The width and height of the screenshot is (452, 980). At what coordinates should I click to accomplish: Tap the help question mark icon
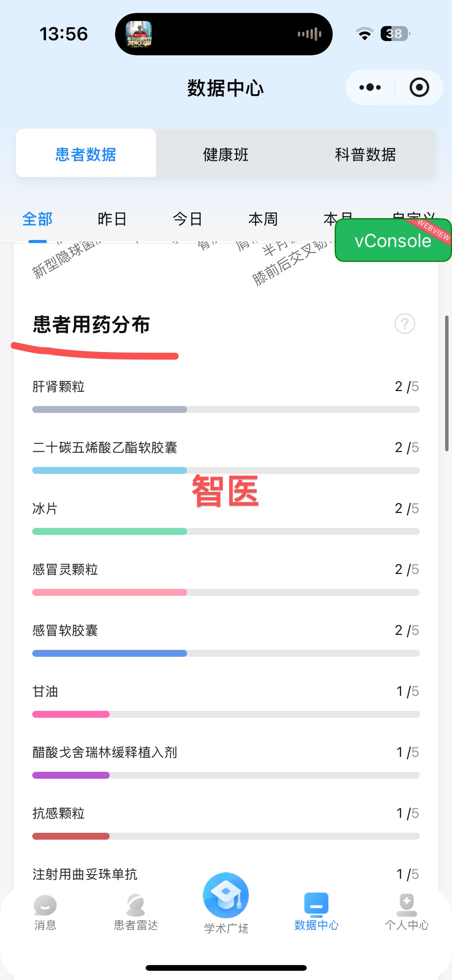pos(404,324)
